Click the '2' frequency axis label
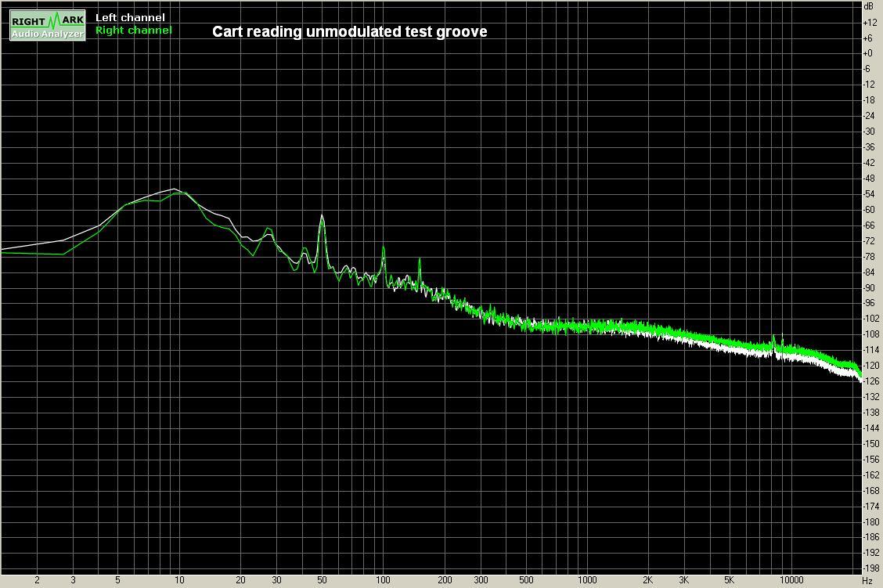Screen dimensions: 883x588 click(x=37, y=580)
